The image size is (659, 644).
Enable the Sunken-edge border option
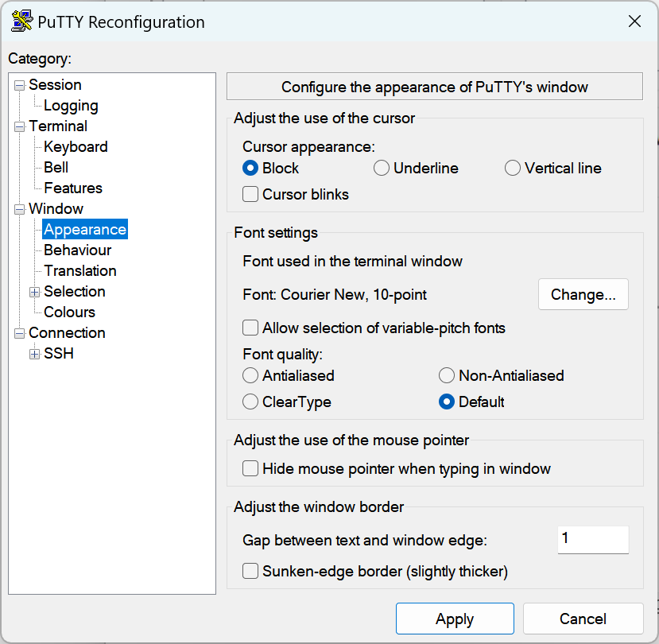250,571
